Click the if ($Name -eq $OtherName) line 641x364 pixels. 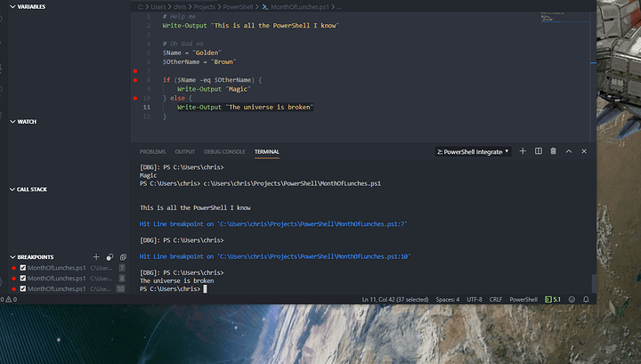[212, 80]
